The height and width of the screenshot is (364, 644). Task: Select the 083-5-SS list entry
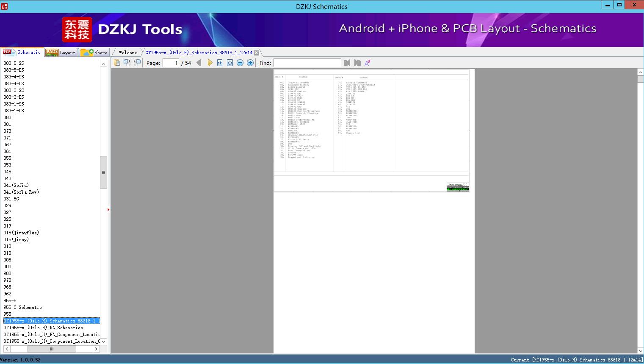pyautogui.click(x=14, y=63)
